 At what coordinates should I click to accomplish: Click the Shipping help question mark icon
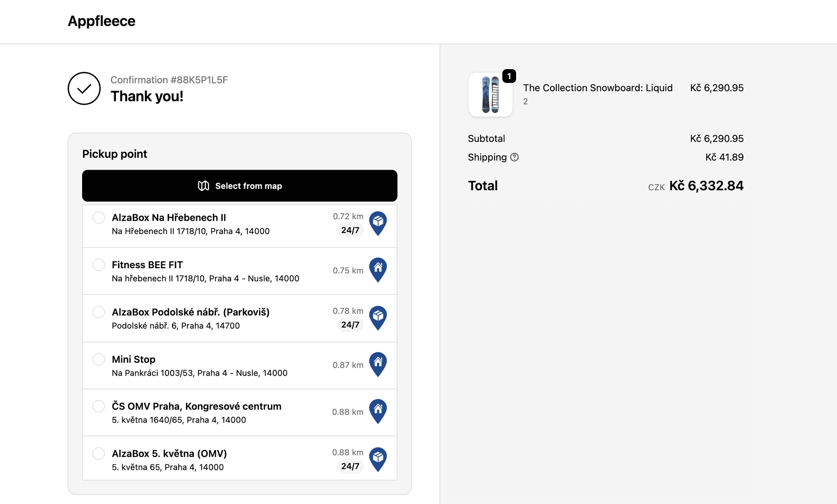515,157
